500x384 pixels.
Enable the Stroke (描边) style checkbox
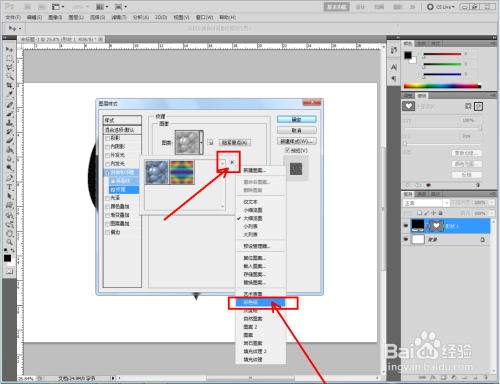pyautogui.click(x=107, y=232)
